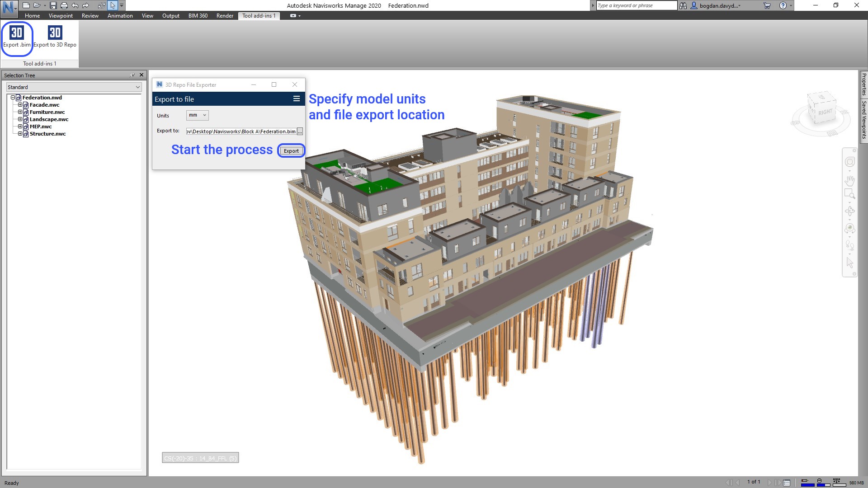The height and width of the screenshot is (488, 868).
Task: Open hamburger menu in Export to file header
Action: 297,99
